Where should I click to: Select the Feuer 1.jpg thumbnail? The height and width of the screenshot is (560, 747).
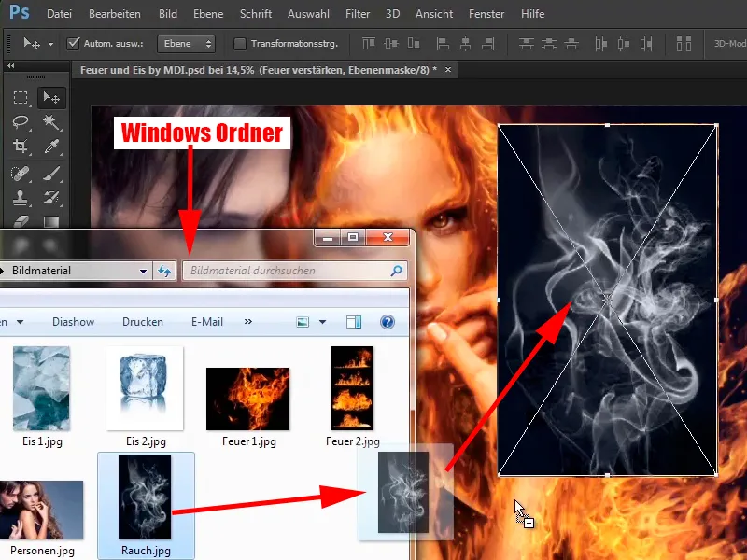pyautogui.click(x=247, y=399)
